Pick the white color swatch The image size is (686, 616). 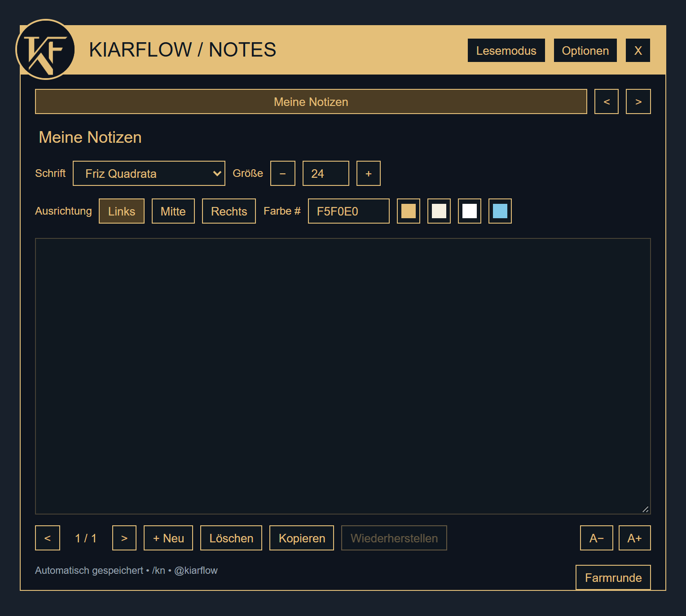[x=470, y=211]
